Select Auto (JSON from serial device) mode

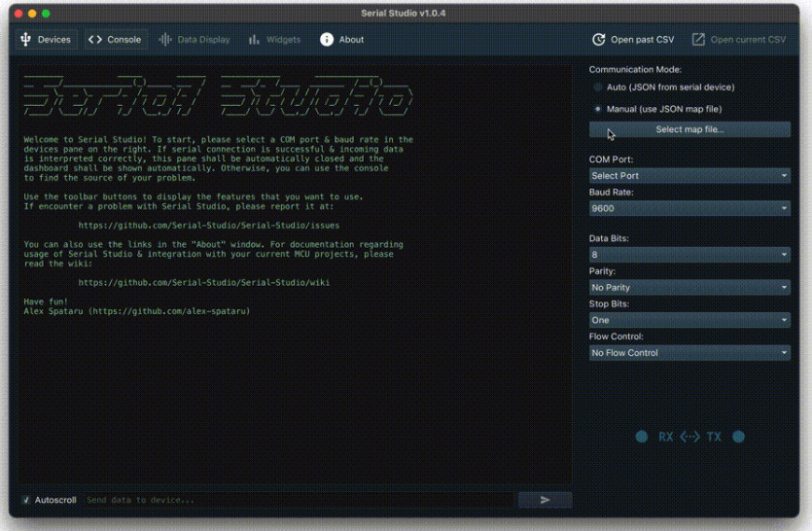(x=664, y=87)
